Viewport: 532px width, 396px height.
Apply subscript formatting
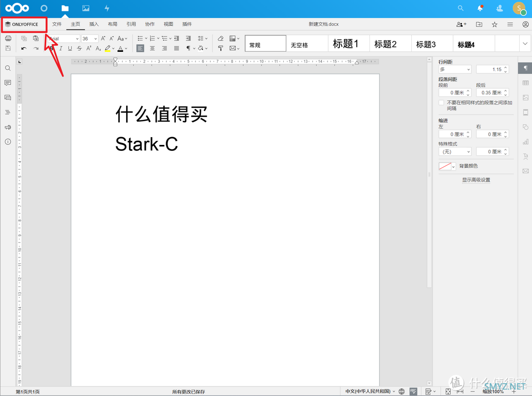pyautogui.click(x=98, y=48)
